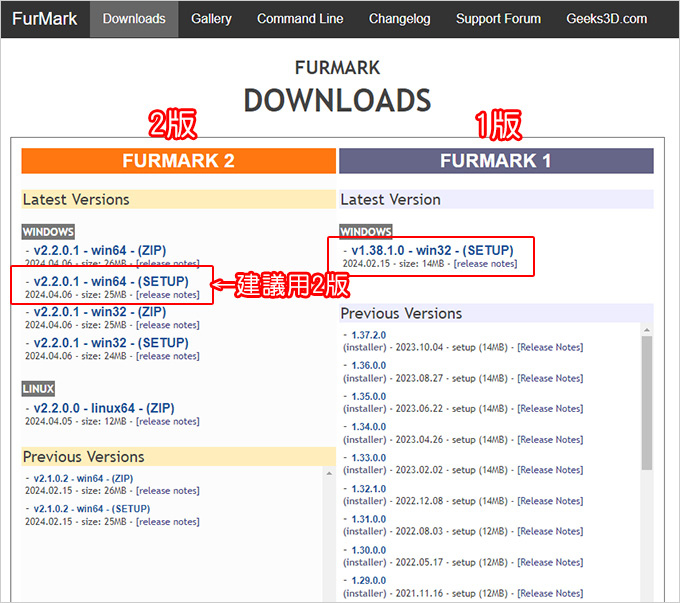The height and width of the screenshot is (603, 680).
Task: Open Release Notes for 1.31.0.0
Action: tap(550, 531)
